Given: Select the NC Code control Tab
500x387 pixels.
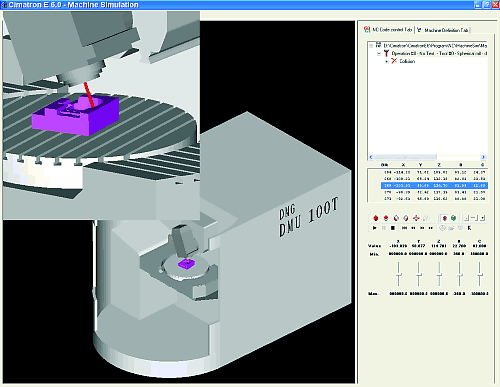Looking at the screenshot, I should (388, 30).
